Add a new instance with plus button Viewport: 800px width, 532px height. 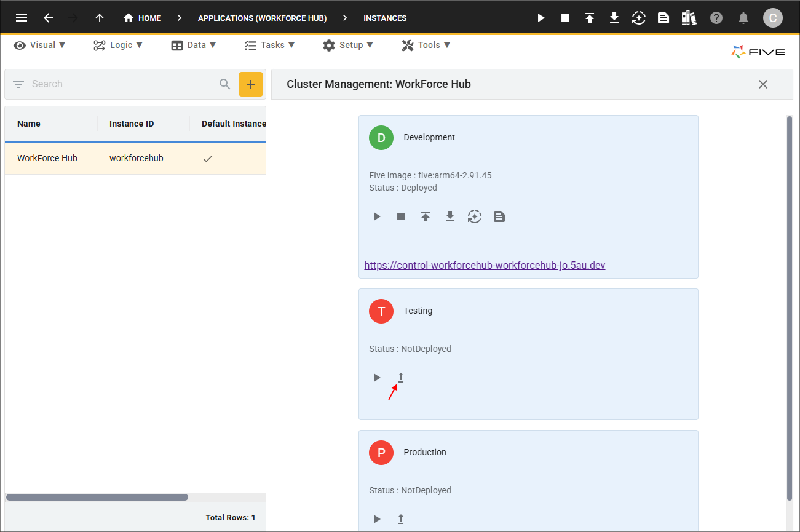click(251, 84)
